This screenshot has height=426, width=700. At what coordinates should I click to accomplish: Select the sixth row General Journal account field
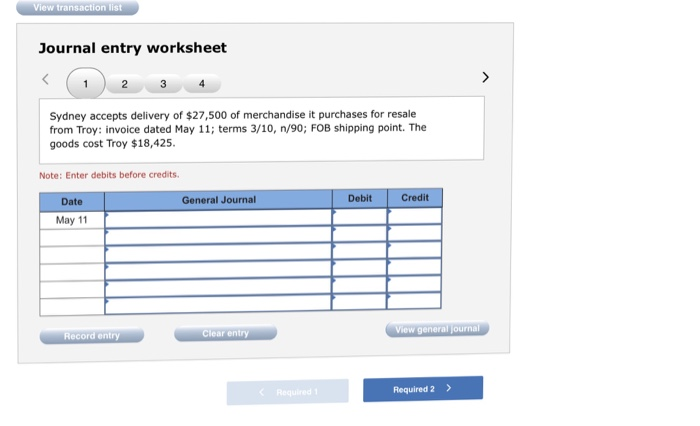click(x=218, y=305)
